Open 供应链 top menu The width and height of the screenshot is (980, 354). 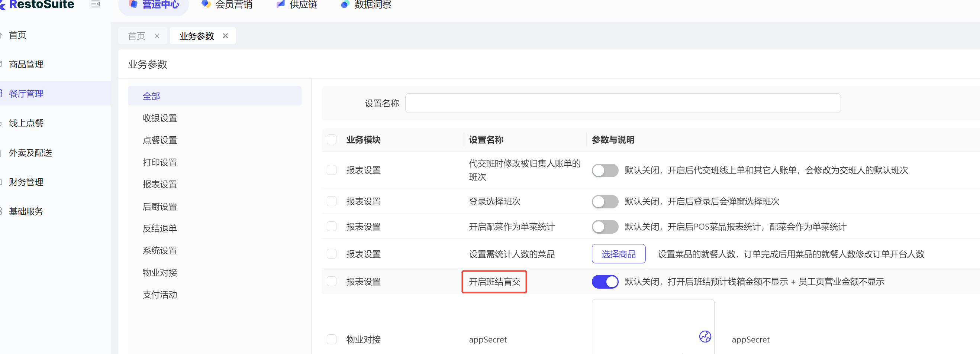coord(297,4)
